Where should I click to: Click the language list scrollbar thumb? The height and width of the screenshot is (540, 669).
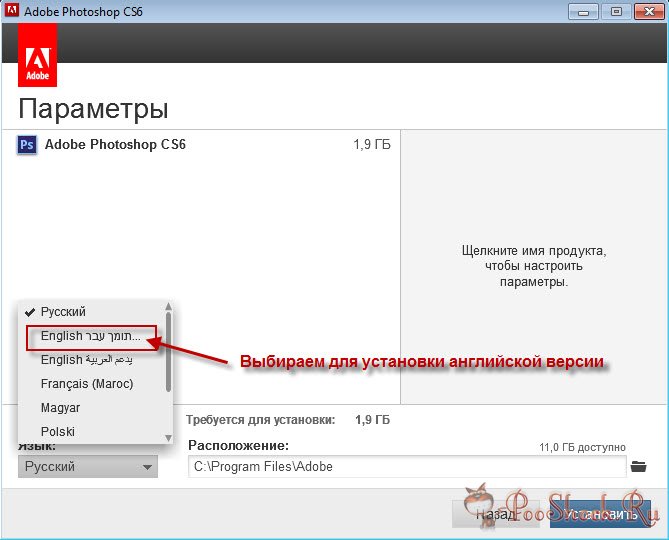169,352
